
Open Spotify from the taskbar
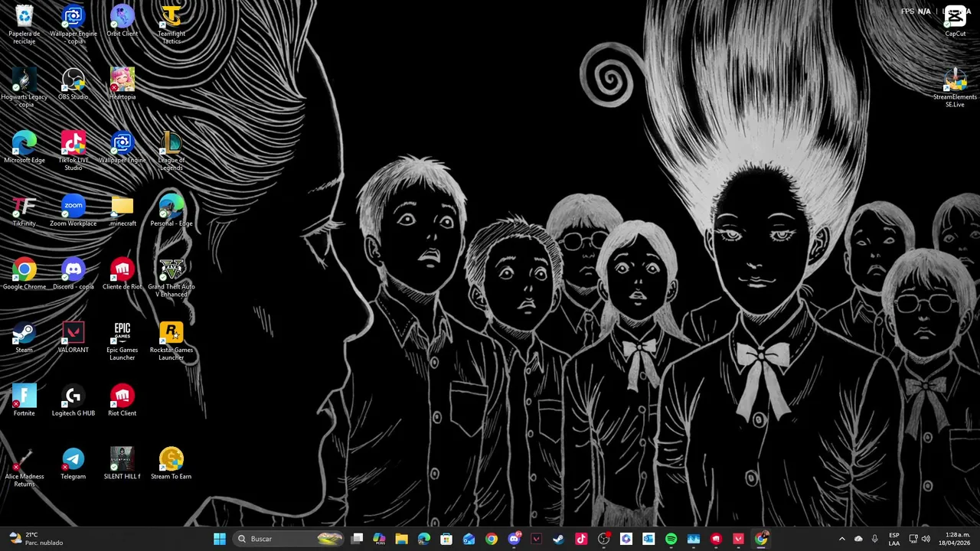point(671,539)
